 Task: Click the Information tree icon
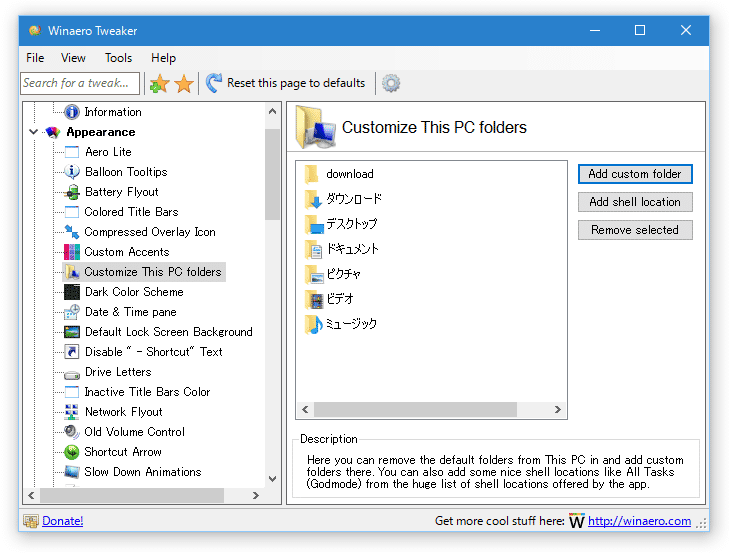click(72, 112)
